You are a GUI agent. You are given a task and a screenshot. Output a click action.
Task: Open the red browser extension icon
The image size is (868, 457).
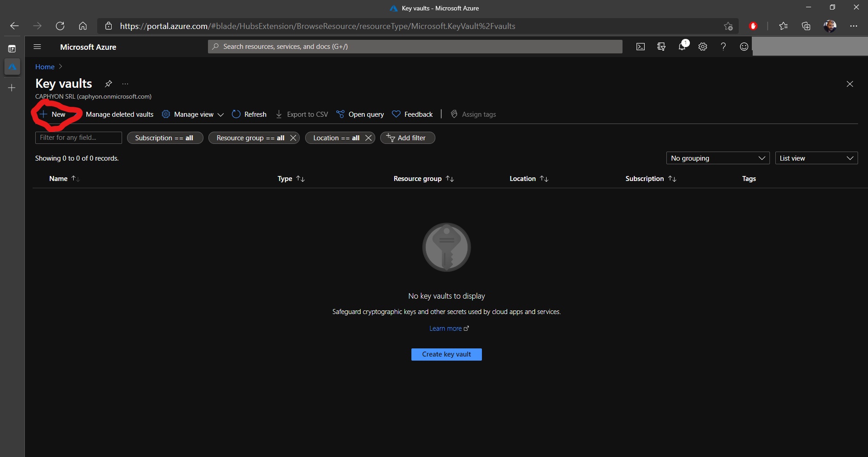753,26
